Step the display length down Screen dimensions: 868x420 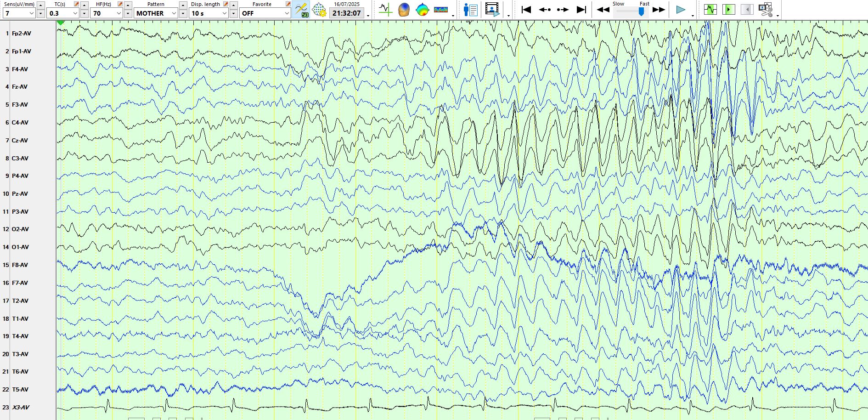[x=234, y=14]
